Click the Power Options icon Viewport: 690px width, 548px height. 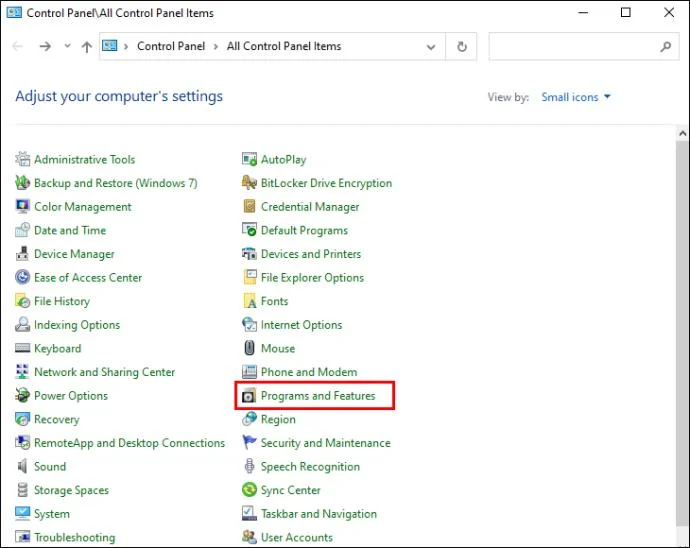(x=22, y=395)
